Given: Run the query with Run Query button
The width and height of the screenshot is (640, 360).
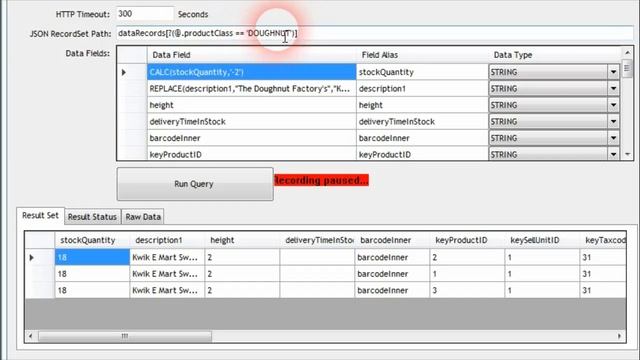Looking at the screenshot, I should pos(195,184).
